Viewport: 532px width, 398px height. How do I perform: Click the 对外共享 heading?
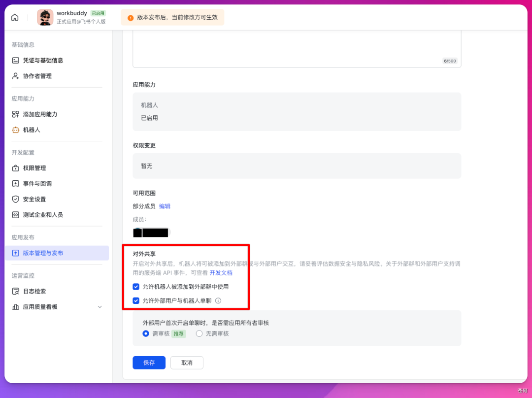(x=144, y=254)
